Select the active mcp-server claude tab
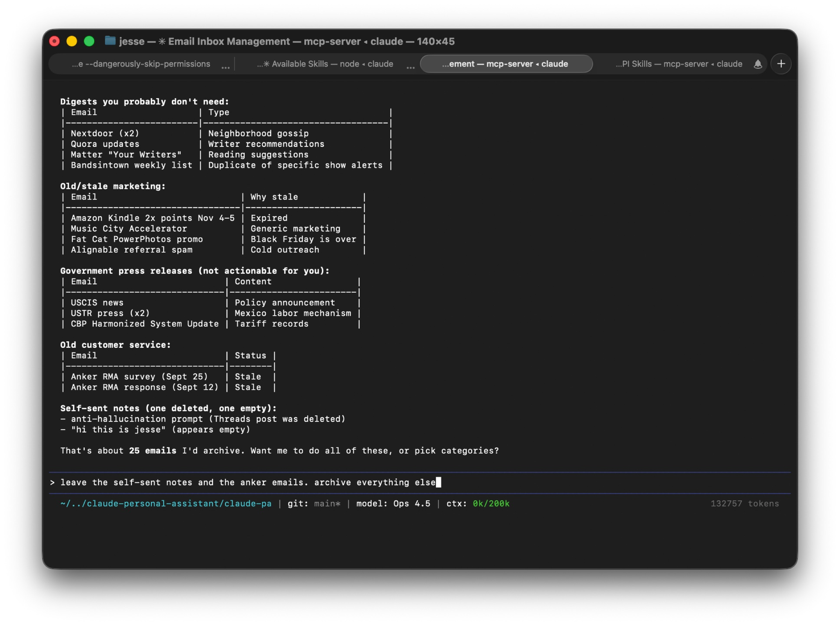The width and height of the screenshot is (840, 625). pos(505,64)
